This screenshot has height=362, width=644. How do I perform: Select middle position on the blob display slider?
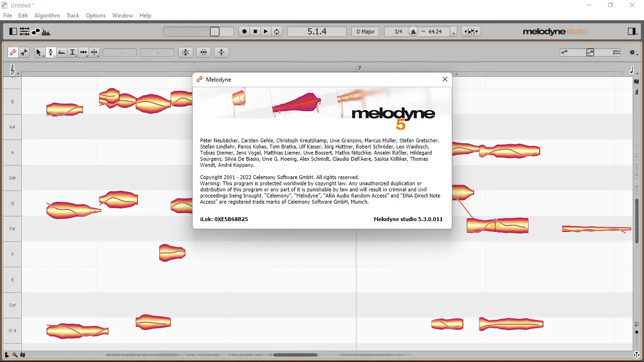pos(591,52)
